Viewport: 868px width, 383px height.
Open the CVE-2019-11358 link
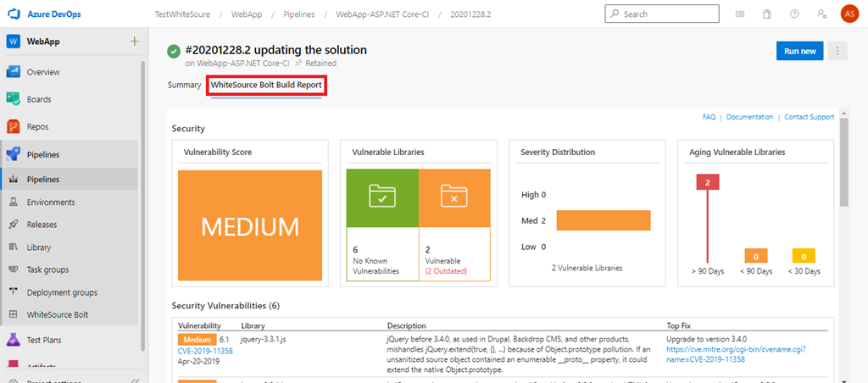point(205,350)
